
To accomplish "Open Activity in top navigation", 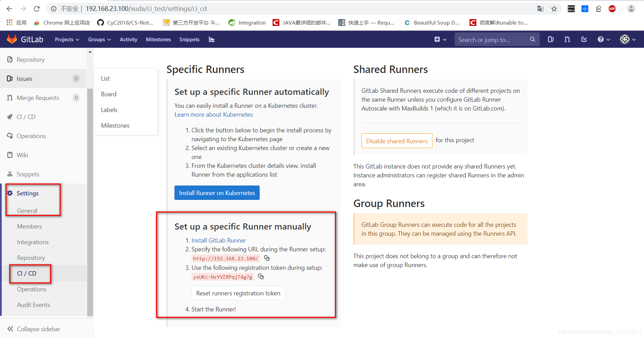I will tap(128, 40).
